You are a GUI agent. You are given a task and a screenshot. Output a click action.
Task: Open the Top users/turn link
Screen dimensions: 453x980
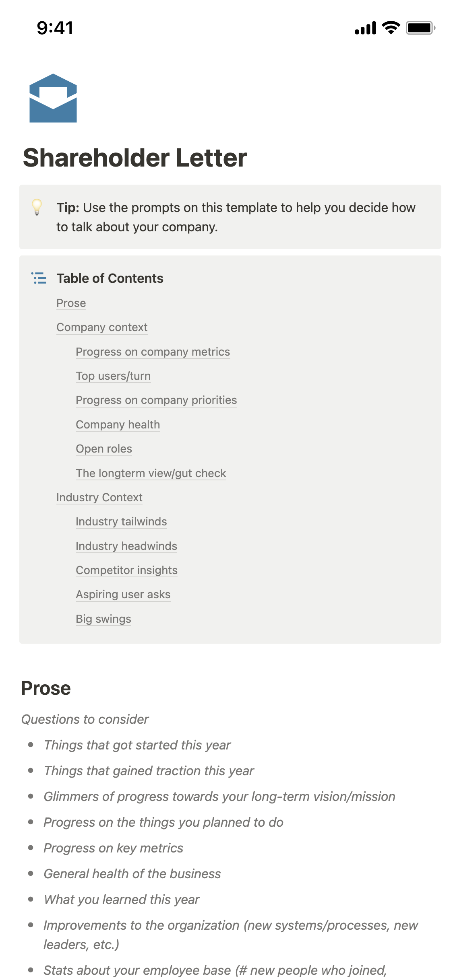click(x=113, y=376)
